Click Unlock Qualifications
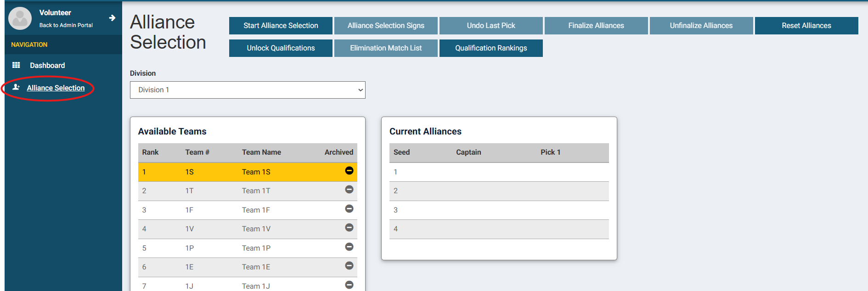This screenshot has width=868, height=291. point(281,48)
